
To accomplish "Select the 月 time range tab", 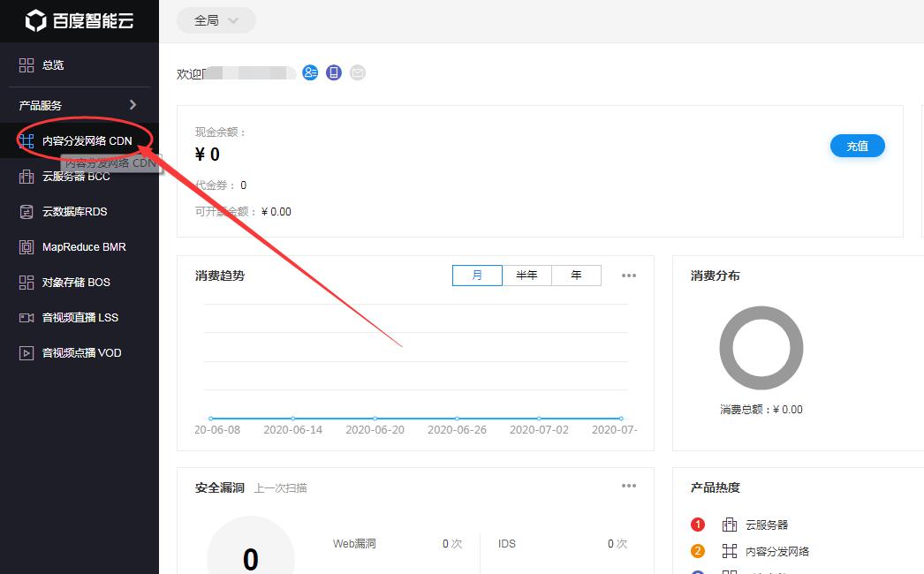I will click(x=477, y=276).
